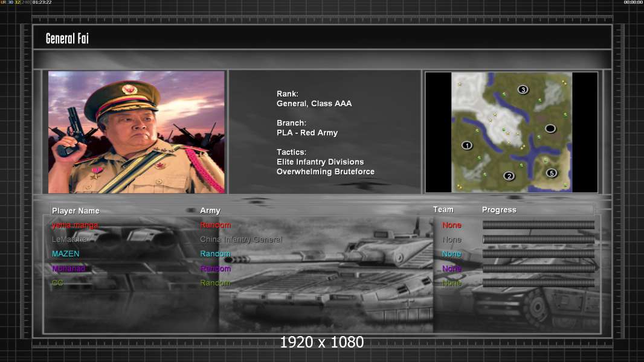Click the Player Name column header
This screenshot has height=362, width=644.
click(x=76, y=211)
